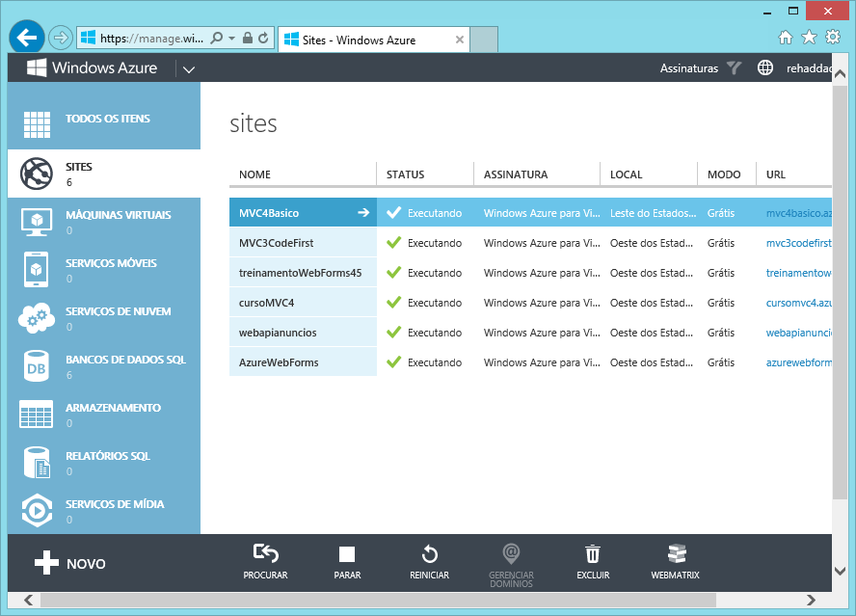This screenshot has width=856, height=616.
Task: Delete the site using the Excluir trash icon
Action: [x=593, y=553]
